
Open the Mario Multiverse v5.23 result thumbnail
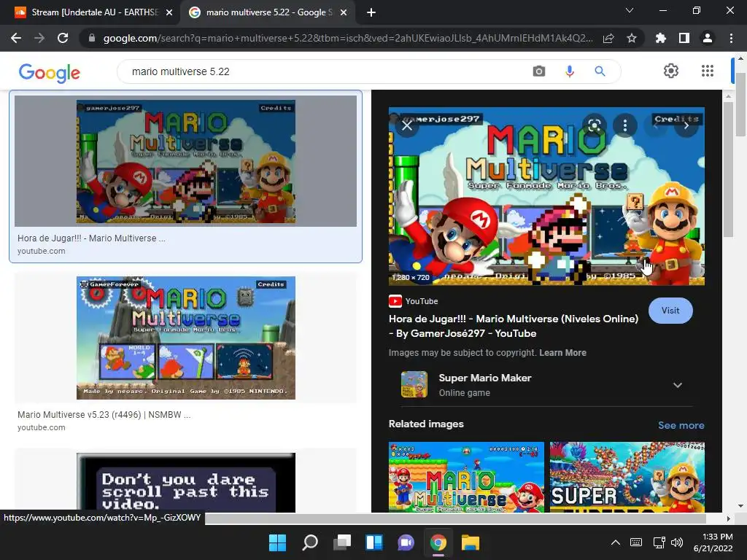(186, 338)
